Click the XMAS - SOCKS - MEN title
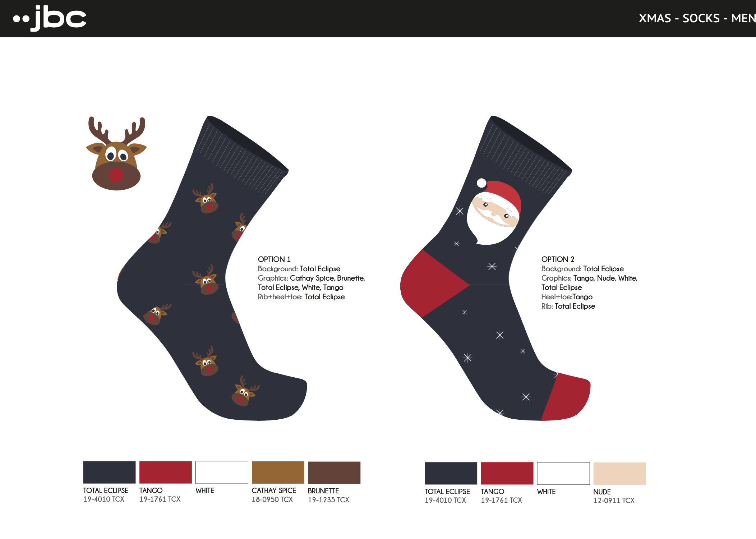This screenshot has width=756, height=539. (697, 18)
